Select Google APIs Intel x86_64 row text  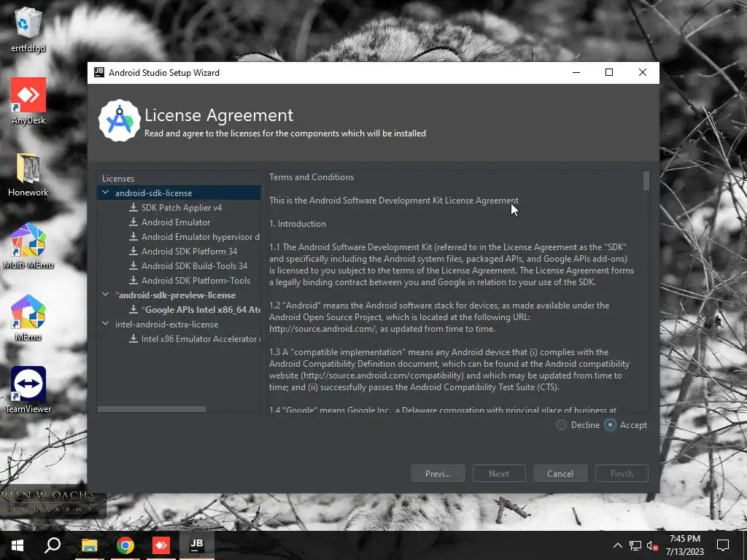[x=201, y=309]
